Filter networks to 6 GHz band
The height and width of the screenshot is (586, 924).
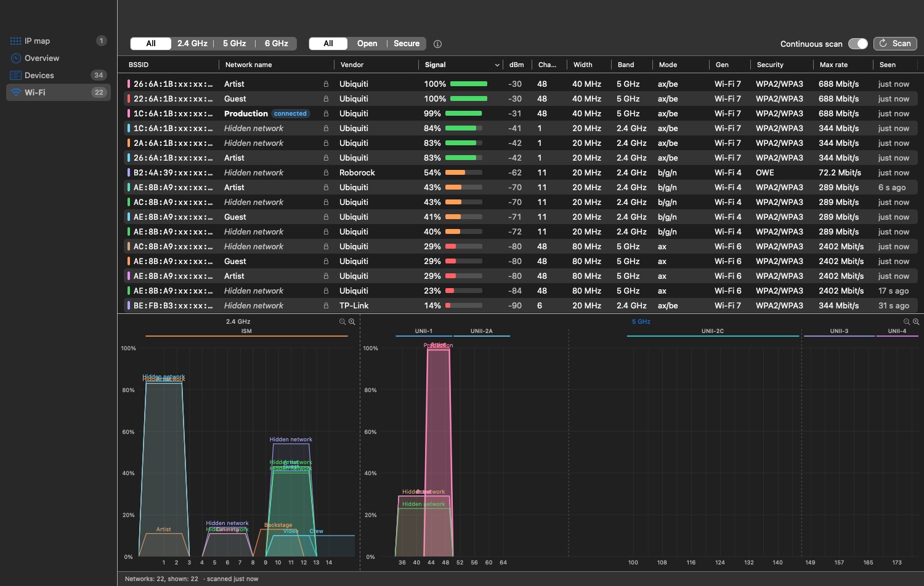(277, 44)
